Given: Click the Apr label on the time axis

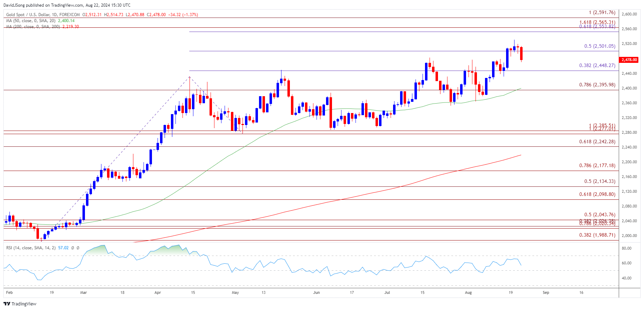Looking at the screenshot, I should pyautogui.click(x=158, y=292).
